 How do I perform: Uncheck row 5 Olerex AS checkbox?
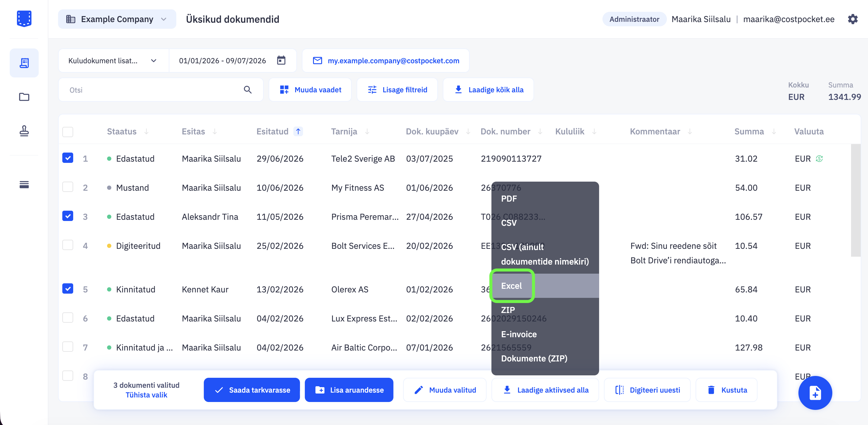68,288
